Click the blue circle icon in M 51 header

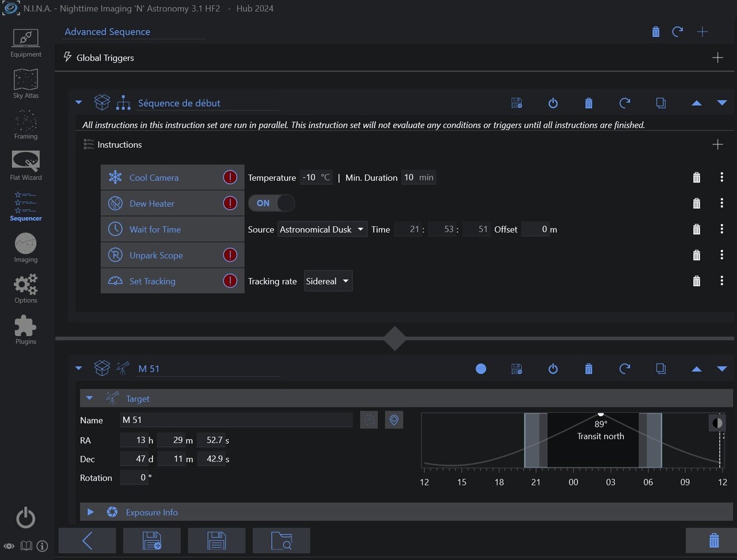pos(481,368)
